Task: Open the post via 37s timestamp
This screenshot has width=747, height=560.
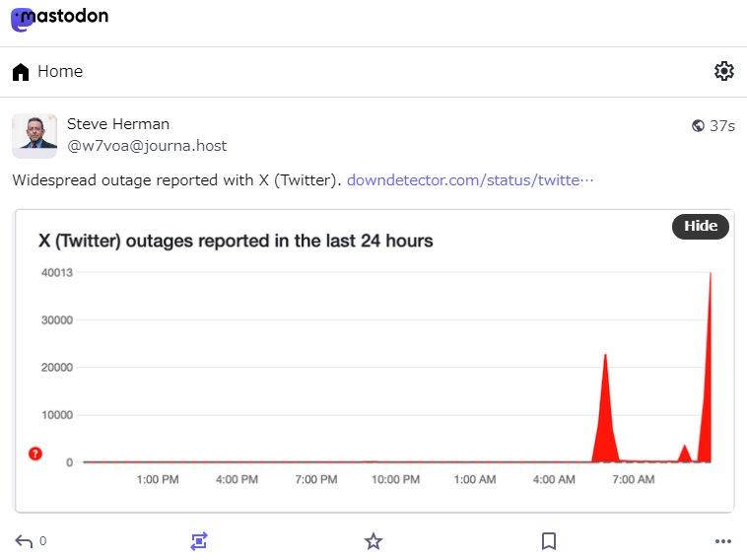Action: tap(722, 126)
